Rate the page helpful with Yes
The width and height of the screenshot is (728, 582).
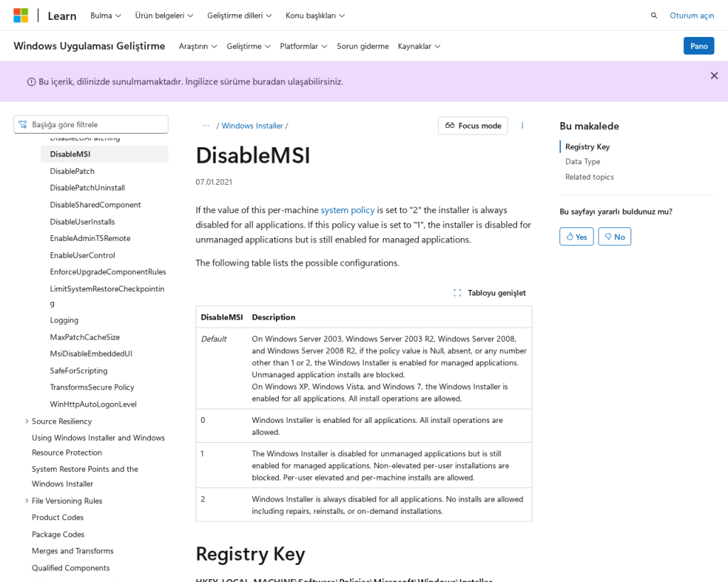576,237
